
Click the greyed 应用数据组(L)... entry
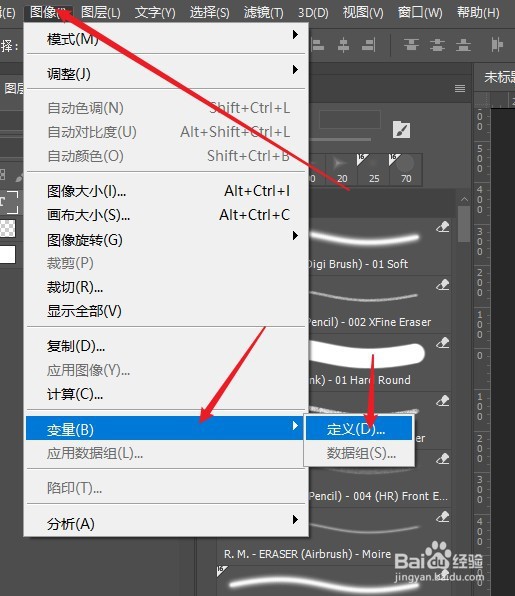tap(167, 453)
